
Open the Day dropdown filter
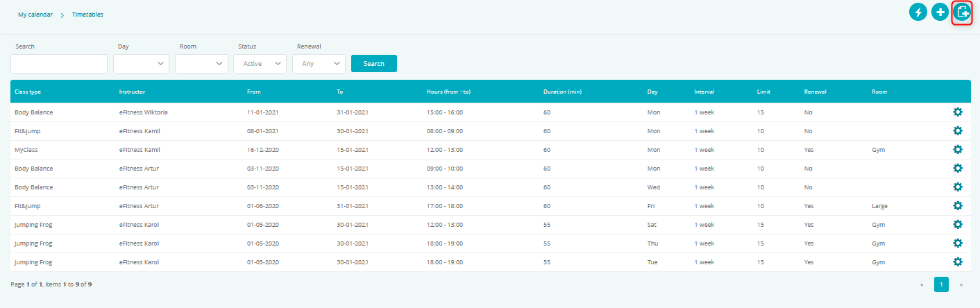(141, 64)
